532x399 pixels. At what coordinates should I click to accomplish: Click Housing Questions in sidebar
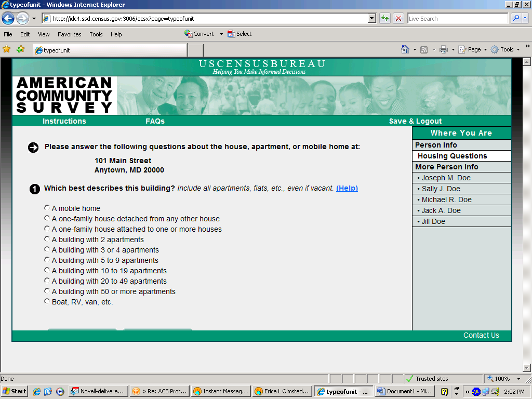click(462, 156)
